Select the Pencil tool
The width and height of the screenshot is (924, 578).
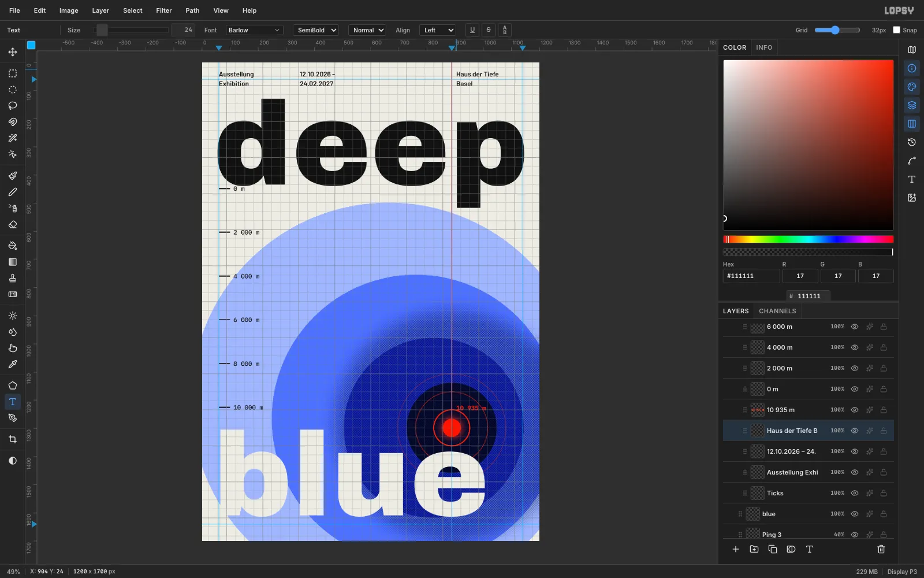pos(13,192)
